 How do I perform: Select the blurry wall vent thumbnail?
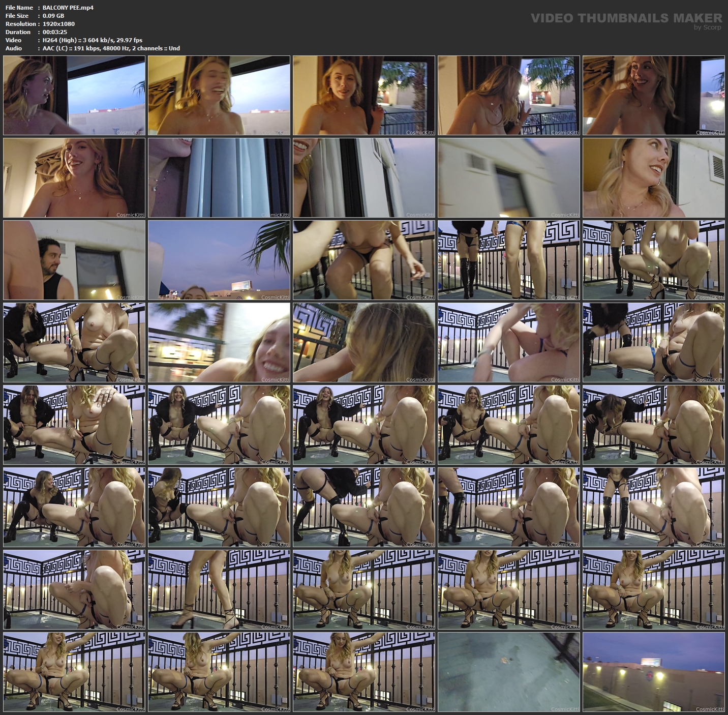(x=508, y=177)
